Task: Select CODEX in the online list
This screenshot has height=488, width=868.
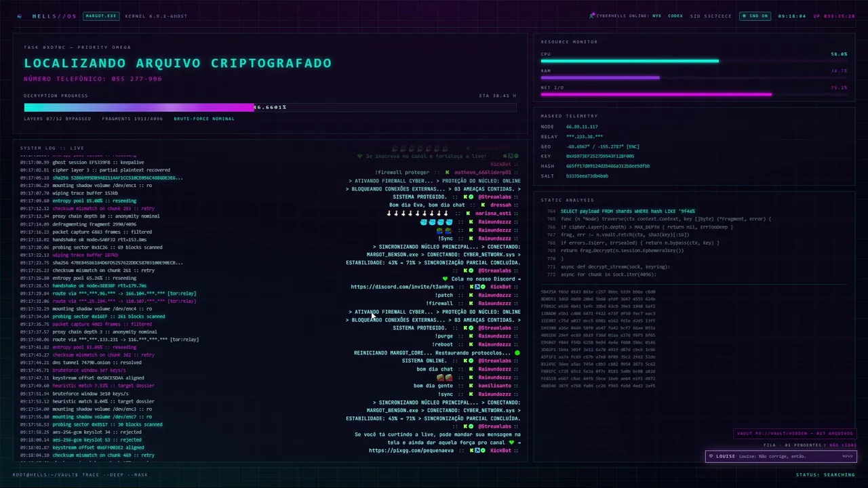Action: [x=675, y=16]
